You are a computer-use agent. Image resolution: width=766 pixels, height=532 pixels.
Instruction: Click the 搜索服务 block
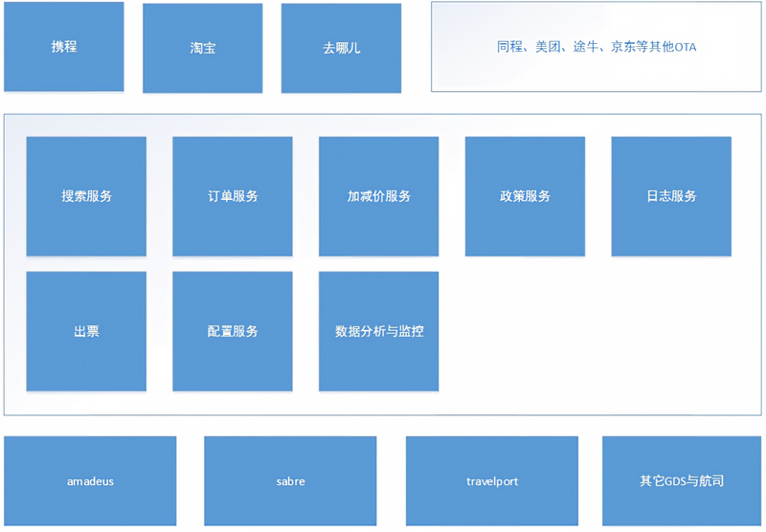(x=86, y=196)
